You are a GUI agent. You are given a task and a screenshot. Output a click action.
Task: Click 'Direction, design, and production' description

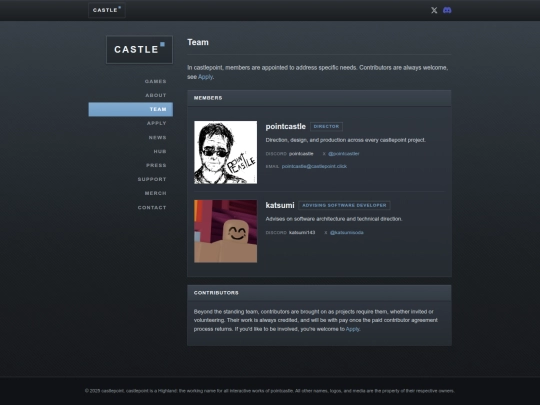345,140
